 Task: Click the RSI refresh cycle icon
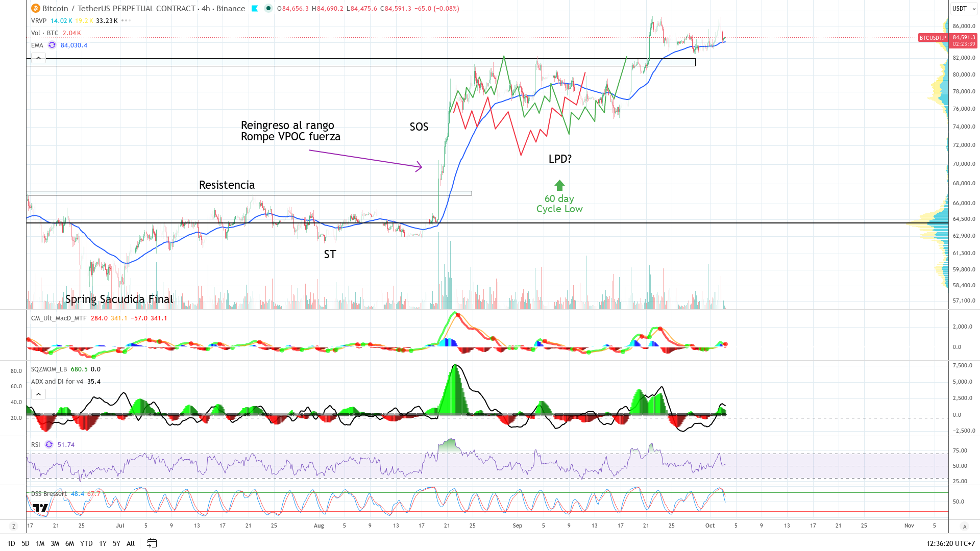[x=49, y=444]
